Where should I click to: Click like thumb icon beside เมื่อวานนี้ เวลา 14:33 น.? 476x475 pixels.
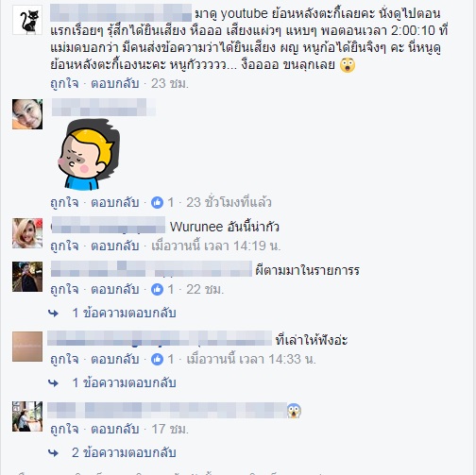157,359
